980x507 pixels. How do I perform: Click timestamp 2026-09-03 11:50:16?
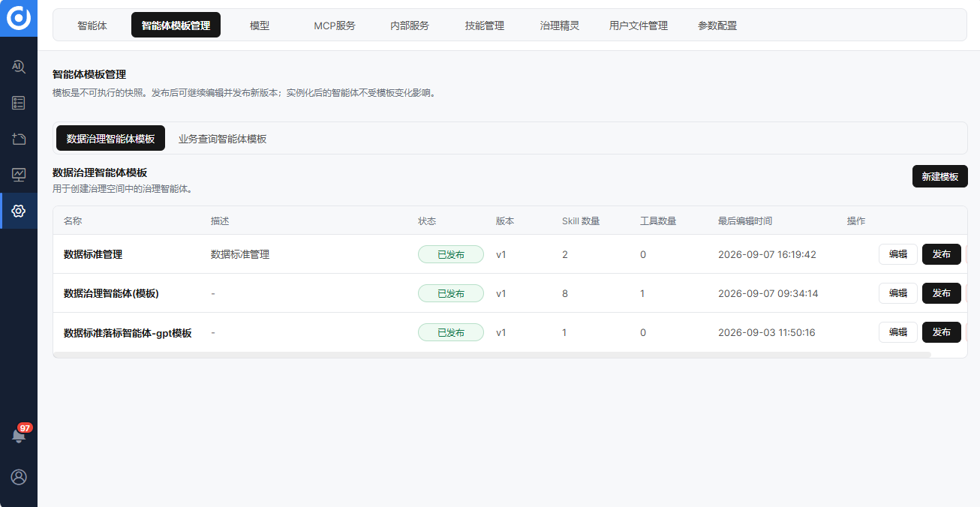coord(767,332)
